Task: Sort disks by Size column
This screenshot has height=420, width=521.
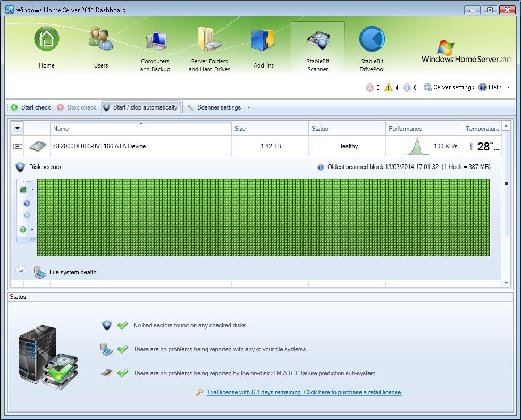Action: pos(270,128)
